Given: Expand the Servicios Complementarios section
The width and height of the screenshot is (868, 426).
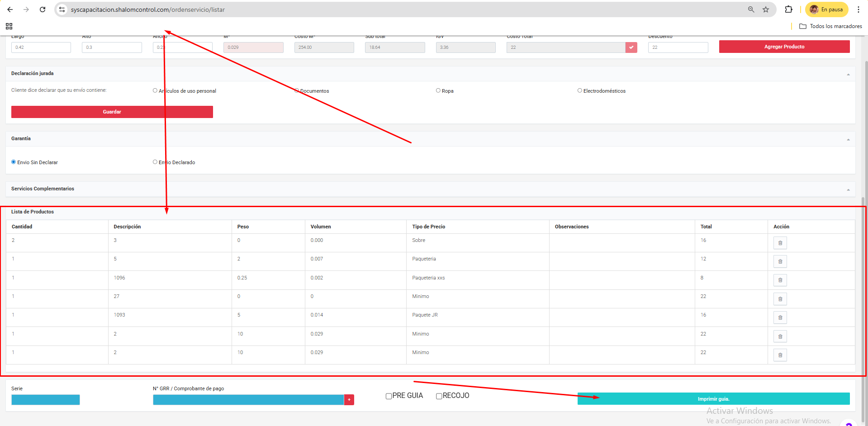Looking at the screenshot, I should [x=848, y=189].
